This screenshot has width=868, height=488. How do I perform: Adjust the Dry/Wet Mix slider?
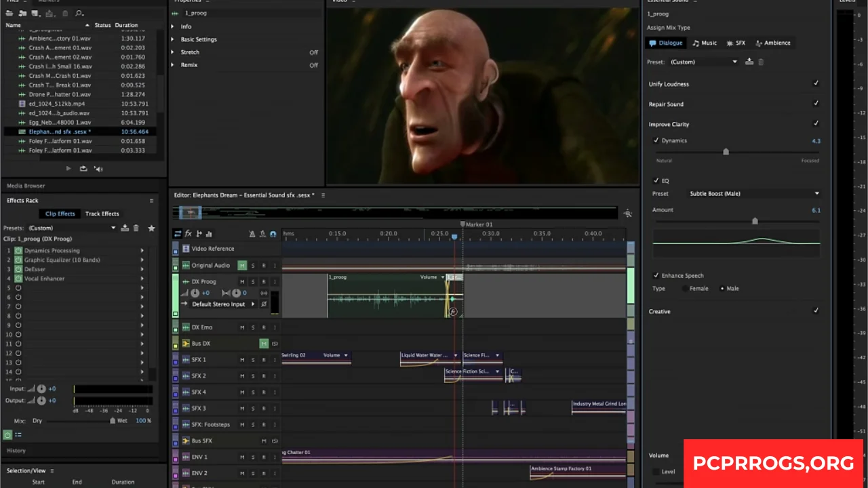pos(113,421)
